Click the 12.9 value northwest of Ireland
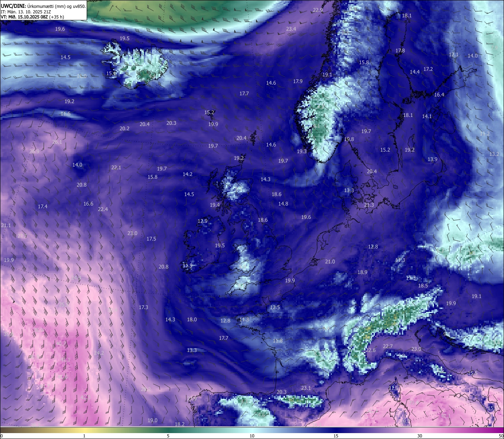 [202, 221]
